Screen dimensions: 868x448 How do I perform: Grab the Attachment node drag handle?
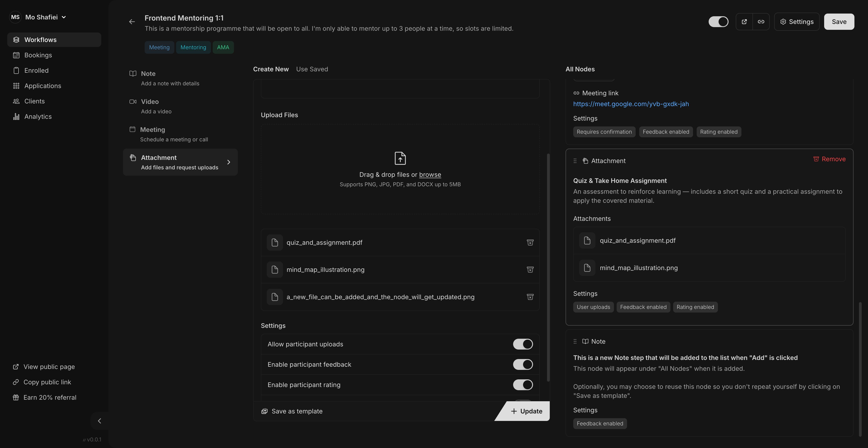575,161
